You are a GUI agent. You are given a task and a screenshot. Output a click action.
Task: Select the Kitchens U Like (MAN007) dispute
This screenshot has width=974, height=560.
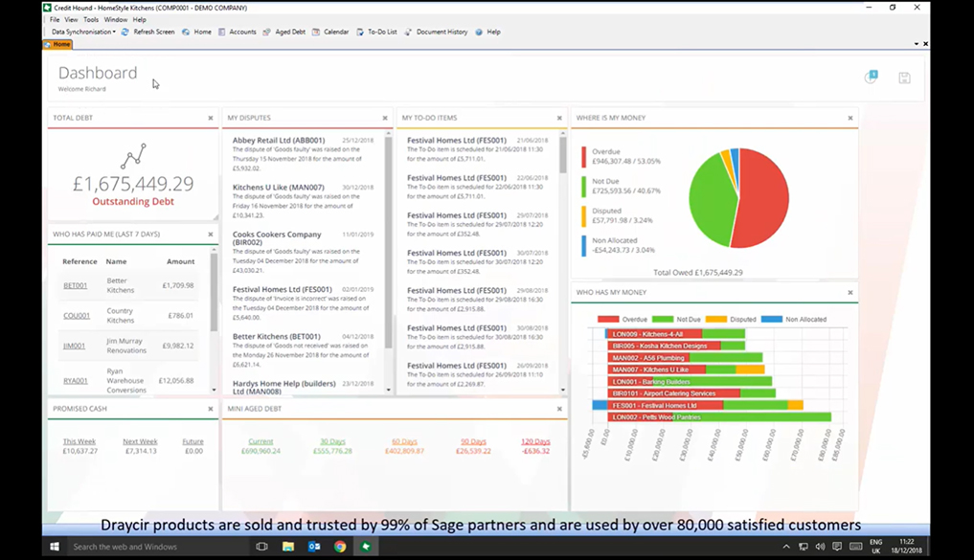pyautogui.click(x=304, y=201)
